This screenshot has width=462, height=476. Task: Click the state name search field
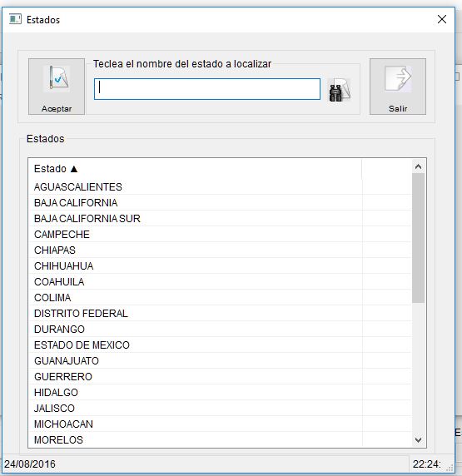[x=207, y=89]
